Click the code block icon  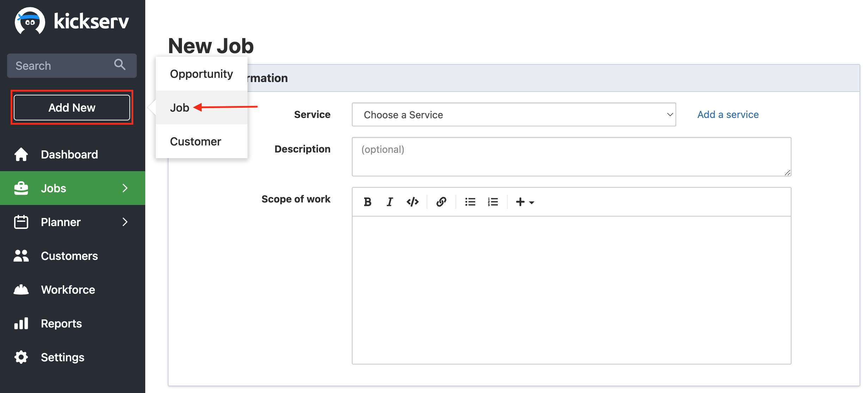tap(412, 202)
